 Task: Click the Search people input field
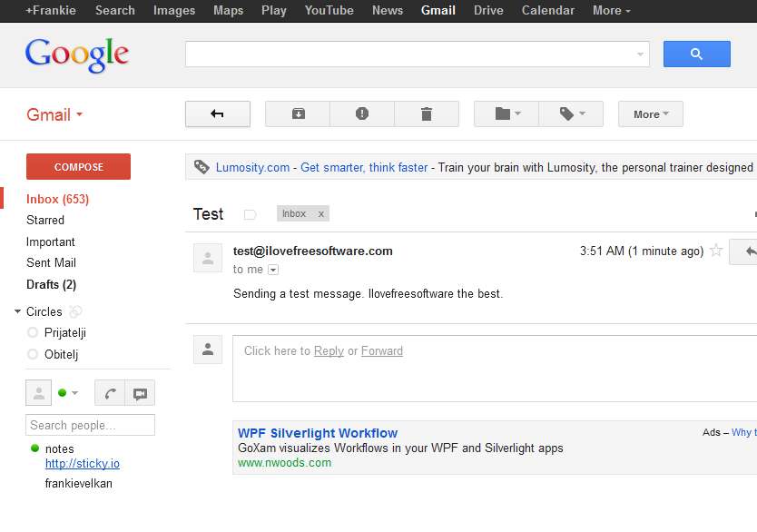[90, 425]
